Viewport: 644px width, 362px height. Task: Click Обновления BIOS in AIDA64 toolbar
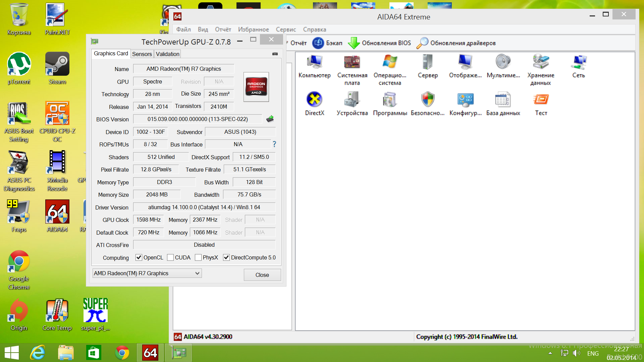379,43
